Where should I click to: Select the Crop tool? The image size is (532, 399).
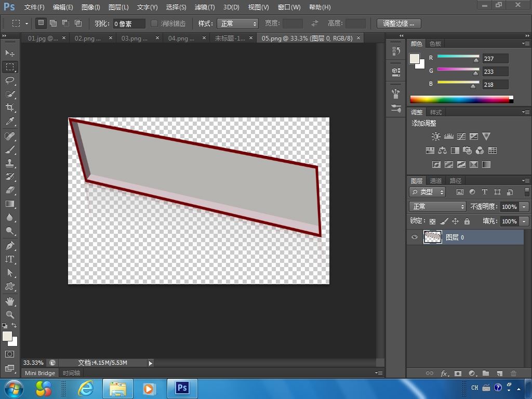pos(10,108)
